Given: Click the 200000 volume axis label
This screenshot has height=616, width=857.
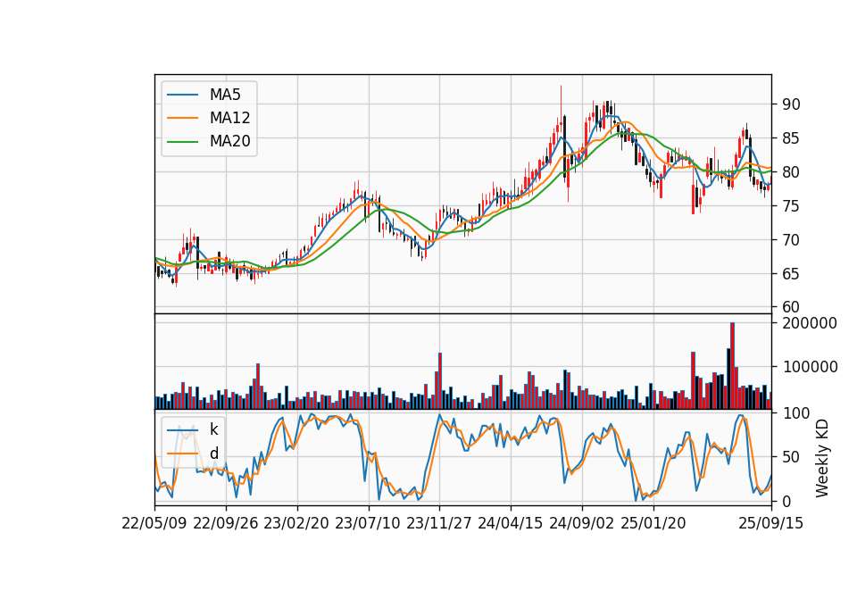Looking at the screenshot, I should click(x=810, y=323).
